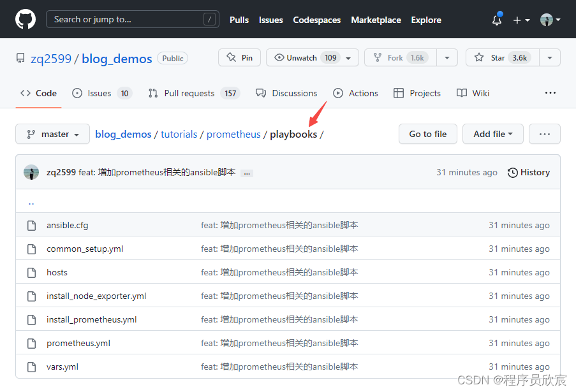
Task: Open install_node_exporter.yml file
Action: click(96, 296)
